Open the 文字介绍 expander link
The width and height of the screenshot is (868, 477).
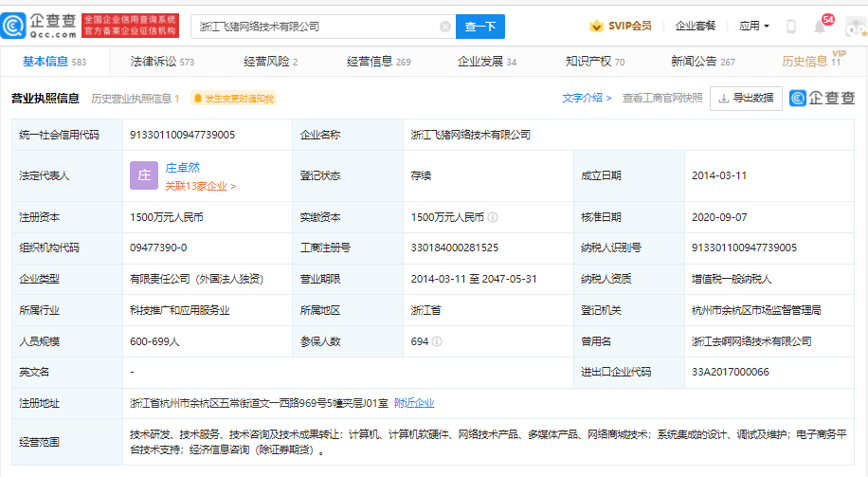coord(587,98)
